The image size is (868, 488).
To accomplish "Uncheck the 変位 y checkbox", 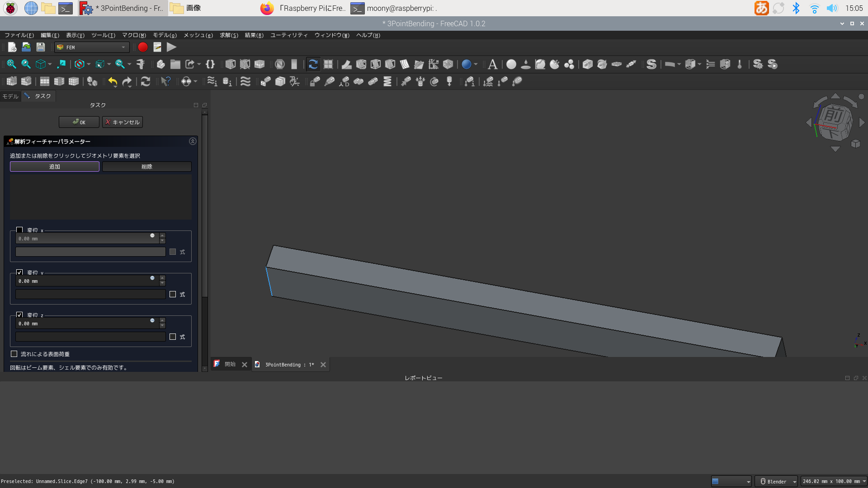I will [x=19, y=272].
